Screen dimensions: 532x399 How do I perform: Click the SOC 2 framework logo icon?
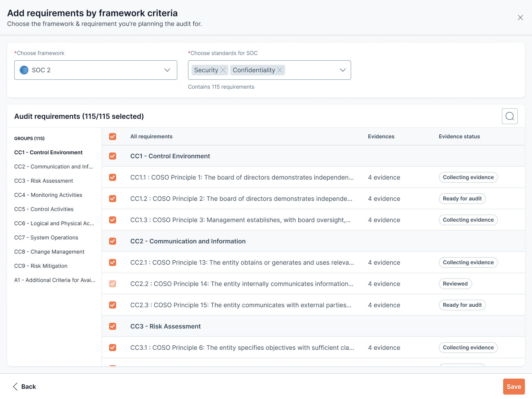click(24, 70)
